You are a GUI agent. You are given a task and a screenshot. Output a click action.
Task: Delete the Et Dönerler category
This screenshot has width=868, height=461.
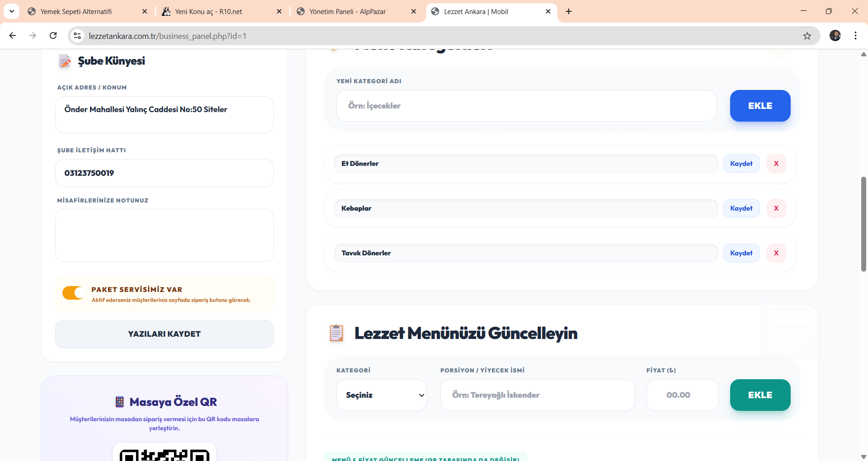(776, 164)
